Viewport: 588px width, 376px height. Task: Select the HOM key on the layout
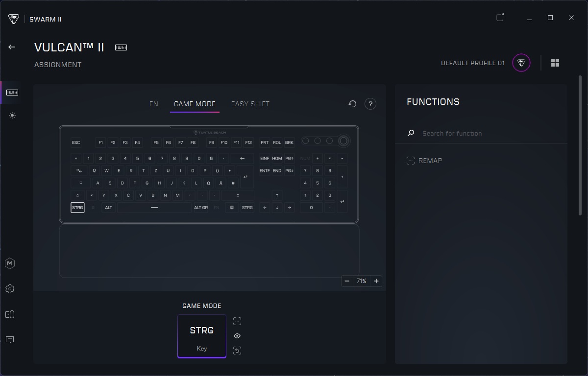(277, 158)
